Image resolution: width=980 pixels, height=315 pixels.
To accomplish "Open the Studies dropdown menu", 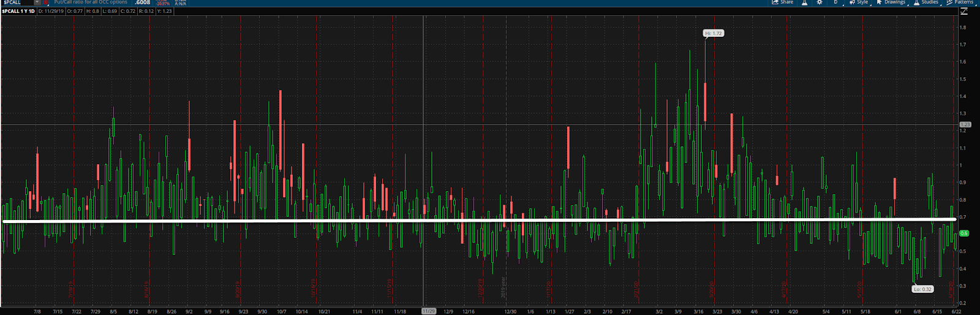I will coord(926,2).
